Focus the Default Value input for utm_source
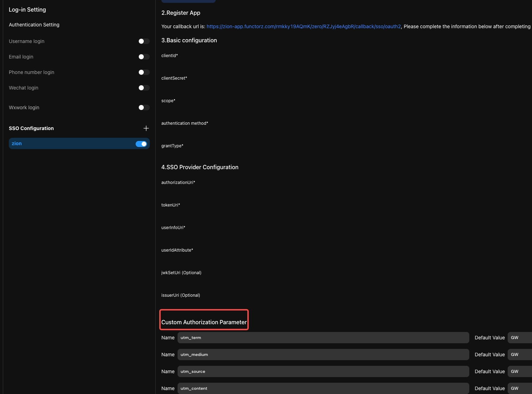This screenshot has width=532, height=394. tap(520, 371)
